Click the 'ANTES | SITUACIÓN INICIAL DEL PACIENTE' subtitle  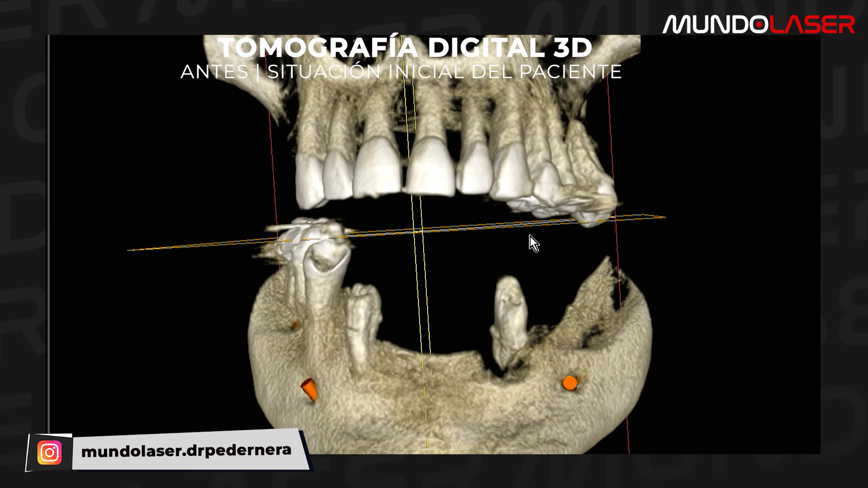[401, 72]
